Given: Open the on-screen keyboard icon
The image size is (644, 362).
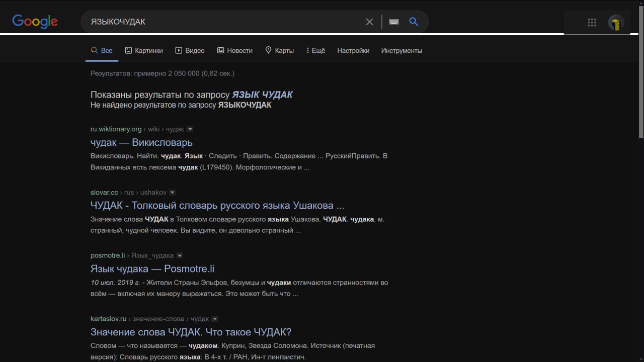Looking at the screenshot, I should 394,22.
